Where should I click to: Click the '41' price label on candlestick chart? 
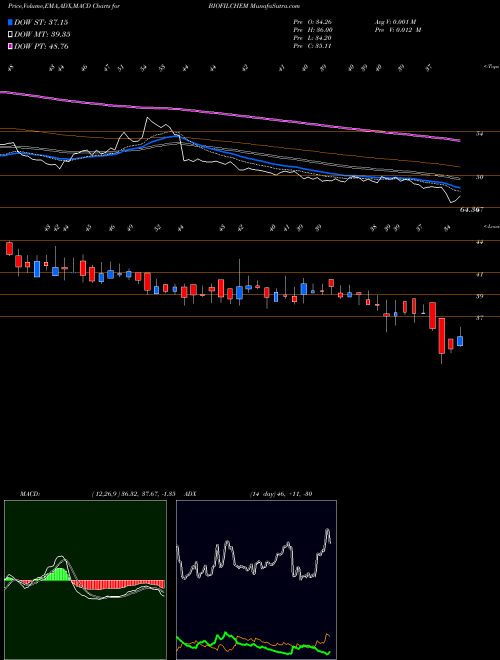[479, 274]
